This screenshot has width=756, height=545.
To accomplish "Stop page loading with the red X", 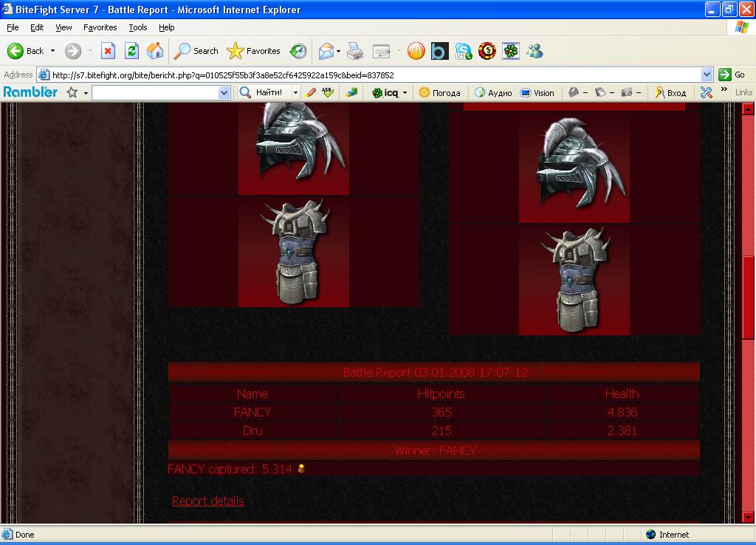I will coord(108,51).
